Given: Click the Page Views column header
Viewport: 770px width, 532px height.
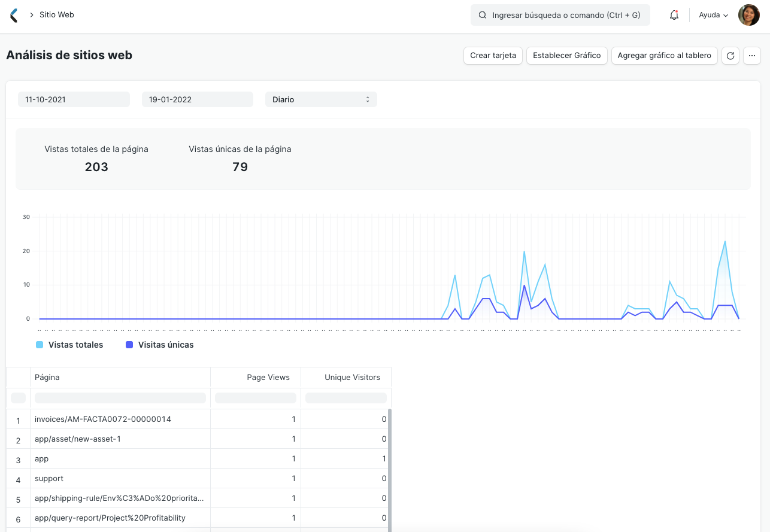Looking at the screenshot, I should pyautogui.click(x=256, y=378).
